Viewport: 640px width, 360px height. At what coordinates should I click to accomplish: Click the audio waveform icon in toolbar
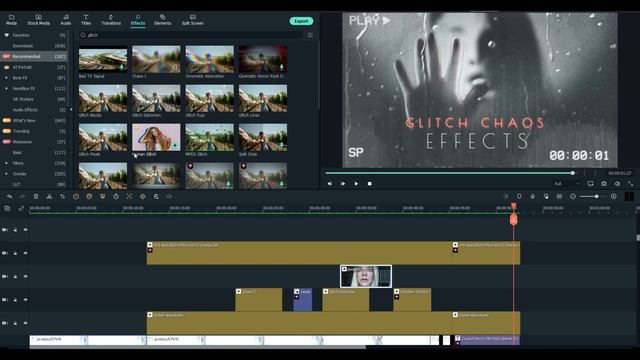pos(169,197)
